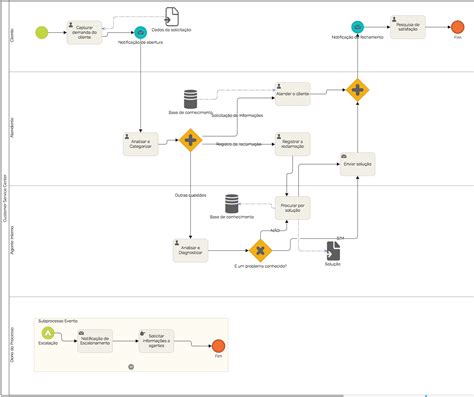Select the Cliente lane header

point(13,35)
